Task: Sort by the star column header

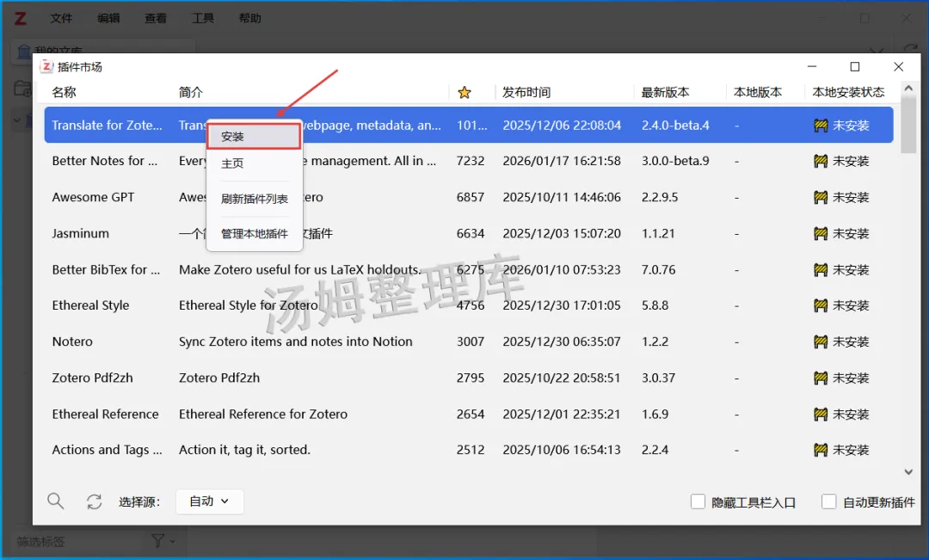Action: (x=464, y=92)
